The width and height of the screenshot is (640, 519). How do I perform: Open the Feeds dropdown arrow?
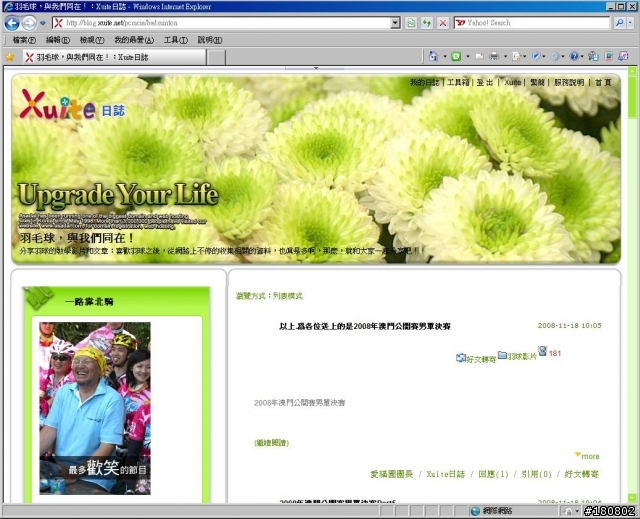click(x=468, y=57)
